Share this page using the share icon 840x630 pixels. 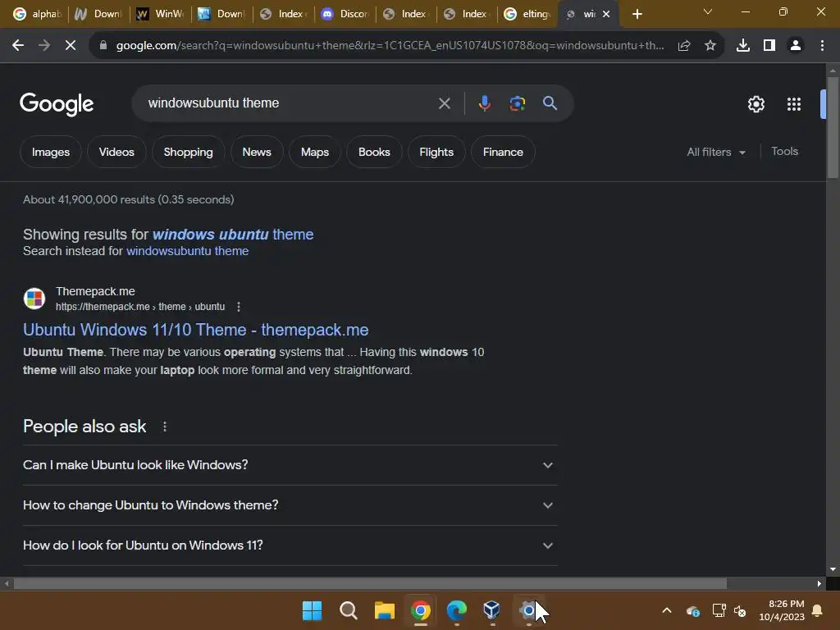tap(684, 46)
